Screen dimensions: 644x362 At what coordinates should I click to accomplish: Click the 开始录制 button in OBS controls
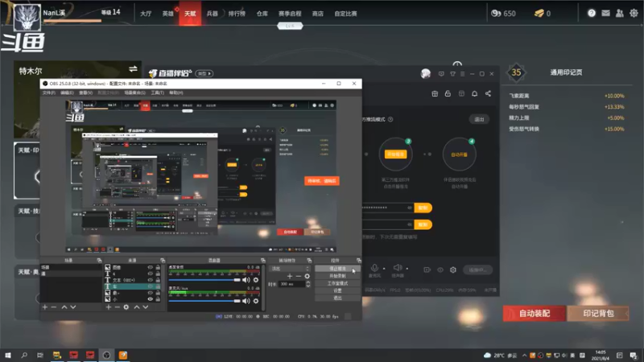click(337, 276)
